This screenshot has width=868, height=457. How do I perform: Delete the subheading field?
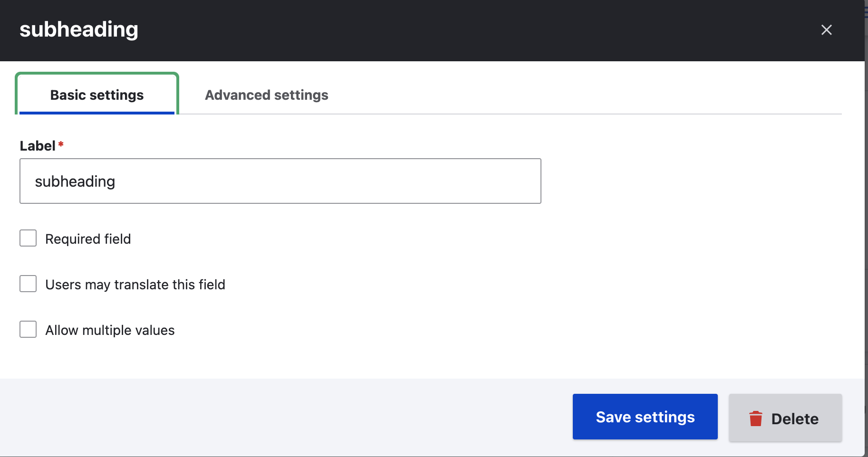tap(785, 419)
